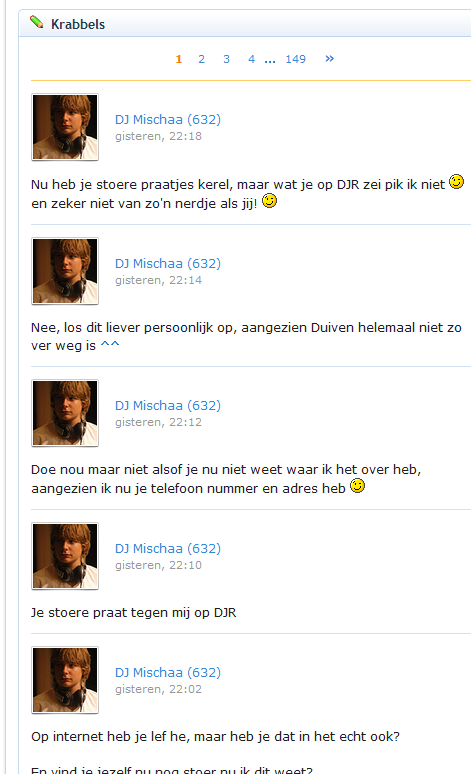471x774 pixels.
Task: Click avatar photo of 22:10 message
Action: pyautogui.click(x=65, y=556)
